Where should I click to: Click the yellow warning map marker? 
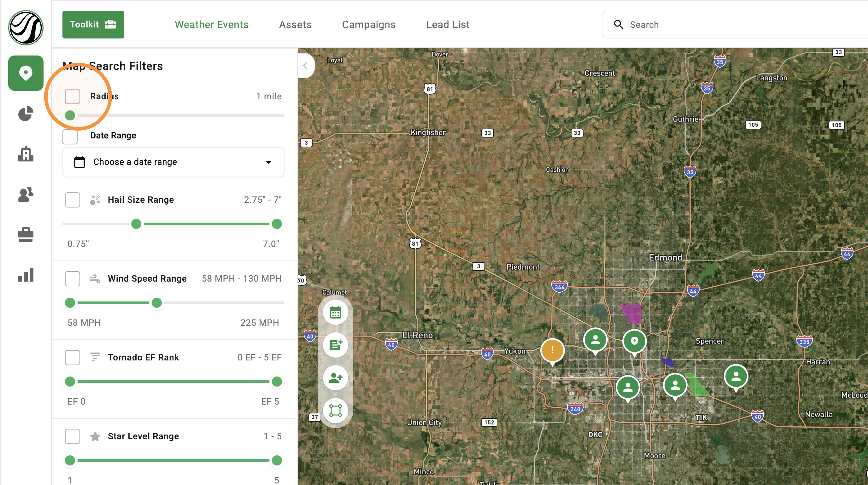tap(552, 351)
